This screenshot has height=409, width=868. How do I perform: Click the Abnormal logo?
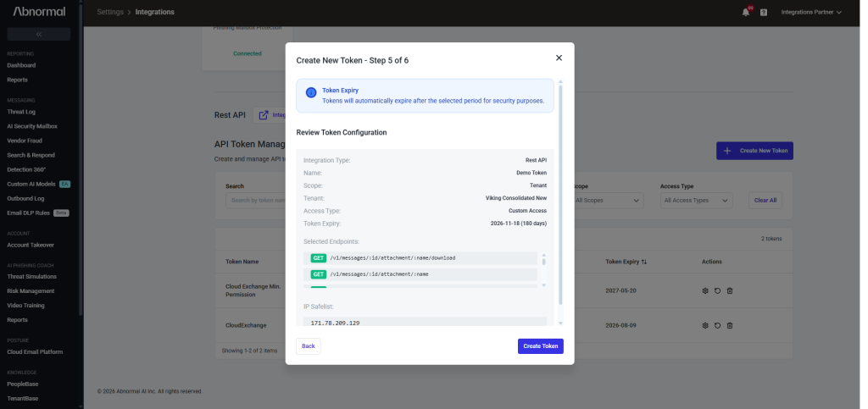tap(39, 12)
